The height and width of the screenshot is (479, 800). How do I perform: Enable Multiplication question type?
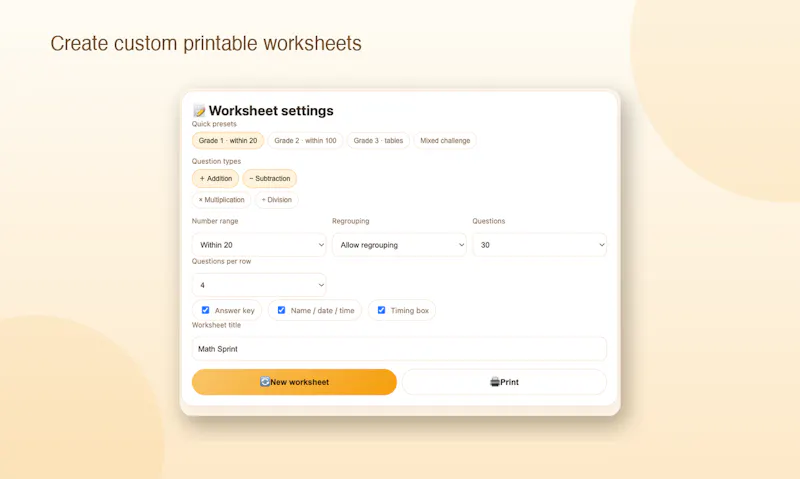pyautogui.click(x=221, y=199)
